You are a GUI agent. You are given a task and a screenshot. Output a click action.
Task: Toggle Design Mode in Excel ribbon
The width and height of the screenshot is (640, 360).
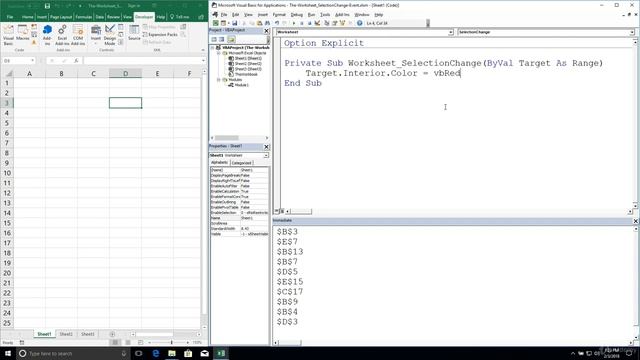(x=110, y=35)
